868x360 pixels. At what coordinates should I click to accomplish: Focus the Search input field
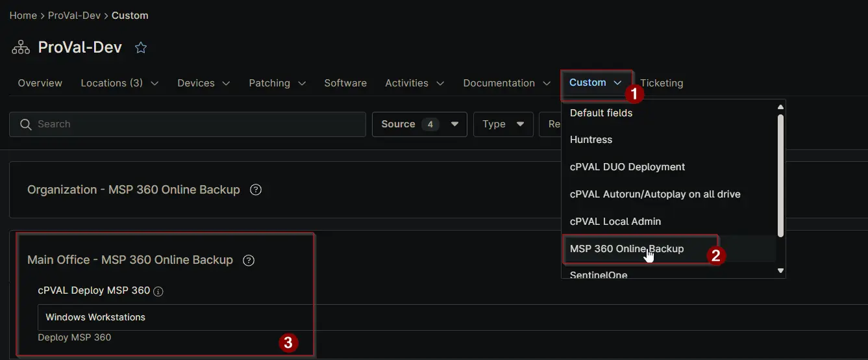[188, 124]
